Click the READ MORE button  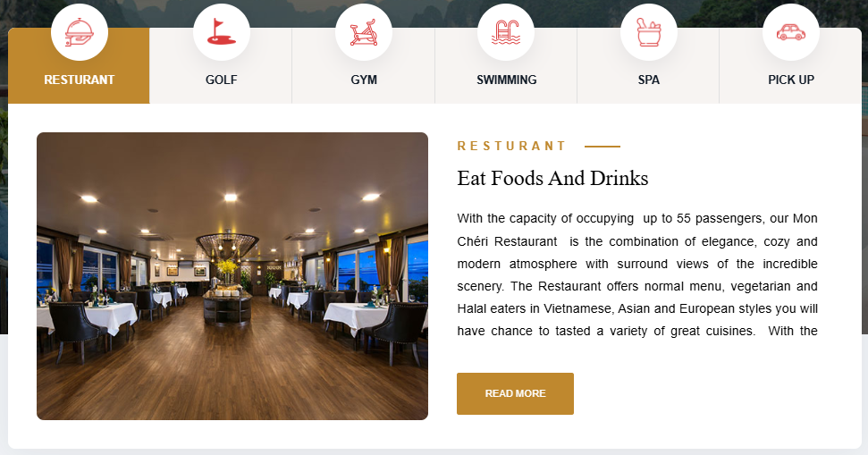point(516,393)
